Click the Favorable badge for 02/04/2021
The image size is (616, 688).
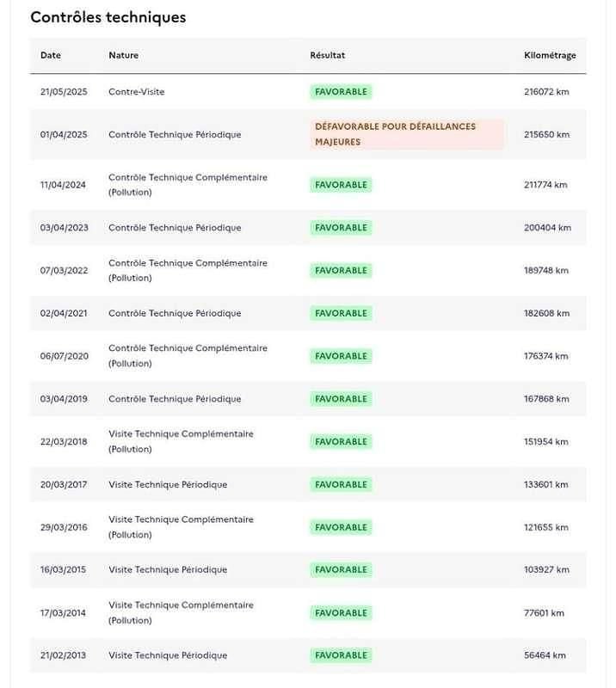[341, 314]
